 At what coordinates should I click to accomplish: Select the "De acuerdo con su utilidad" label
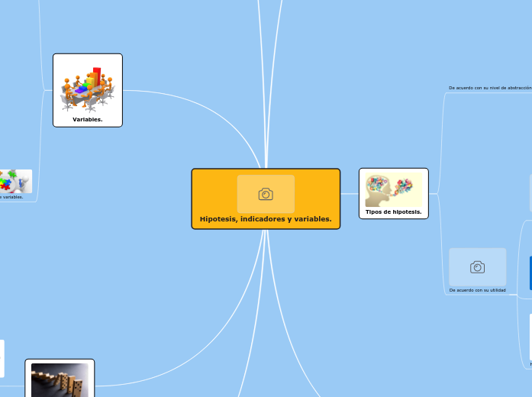477,291
